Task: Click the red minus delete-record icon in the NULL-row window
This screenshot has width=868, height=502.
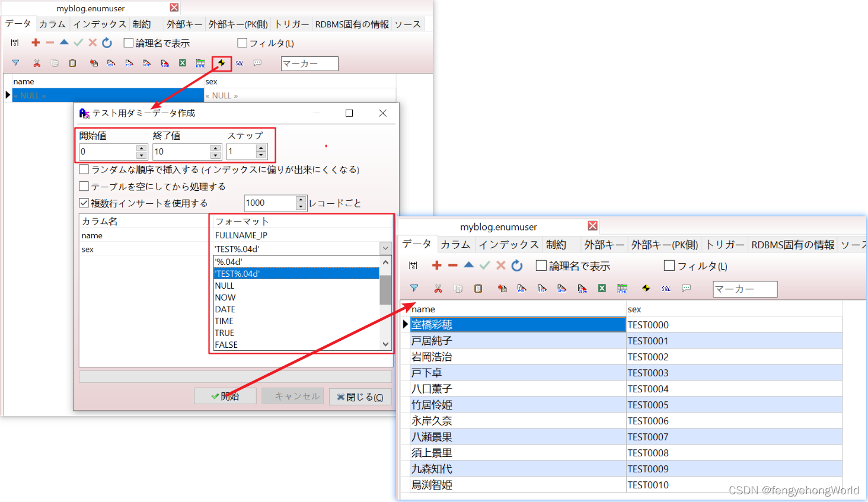Action: (50, 43)
